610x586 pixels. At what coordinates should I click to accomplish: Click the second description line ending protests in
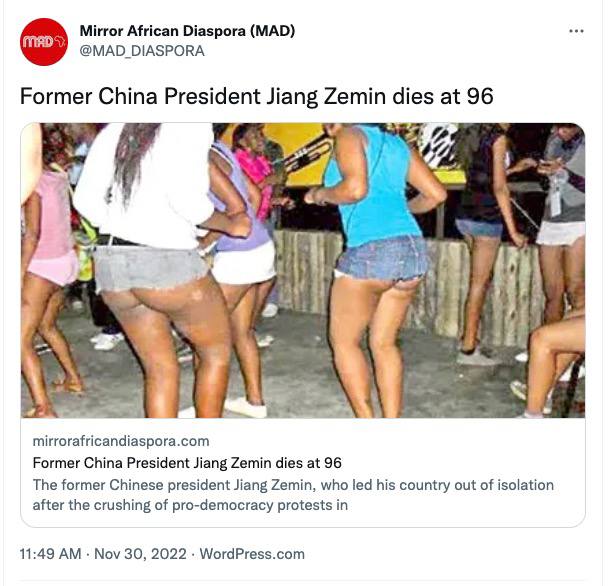(x=190, y=505)
